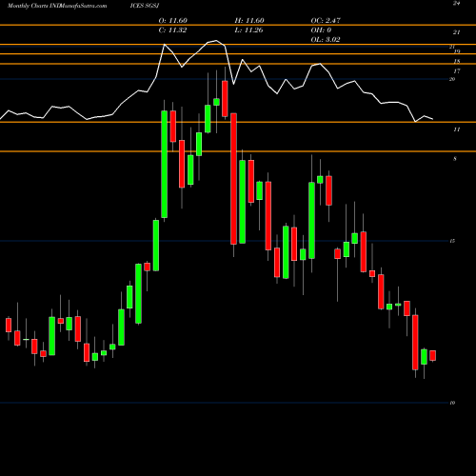Click the 'Monthly Charts INDMunafaSutra.com' title text

click(x=57, y=6)
